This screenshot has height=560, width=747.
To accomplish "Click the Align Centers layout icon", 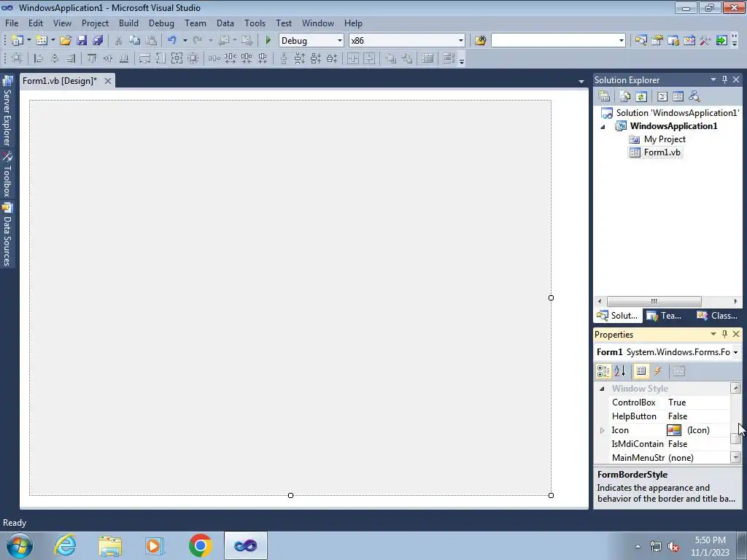I will (x=55, y=58).
